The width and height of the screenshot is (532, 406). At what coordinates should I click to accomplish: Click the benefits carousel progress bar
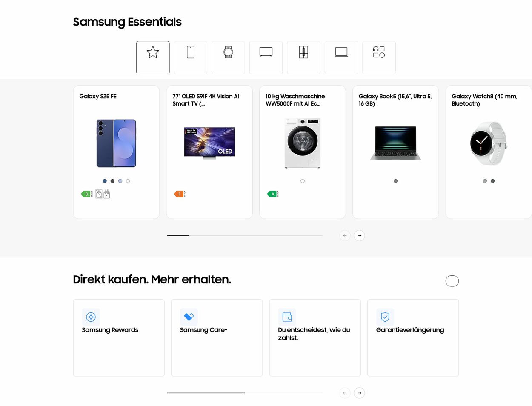pyautogui.click(x=245, y=393)
